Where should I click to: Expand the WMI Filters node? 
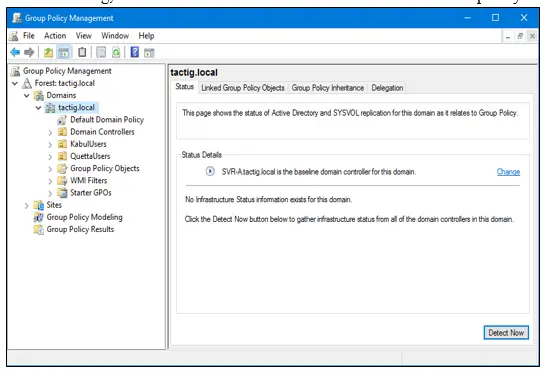coord(50,181)
